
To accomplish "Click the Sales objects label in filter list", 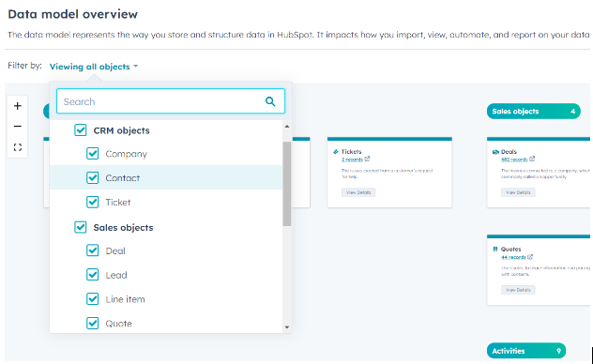I will 123,228.
